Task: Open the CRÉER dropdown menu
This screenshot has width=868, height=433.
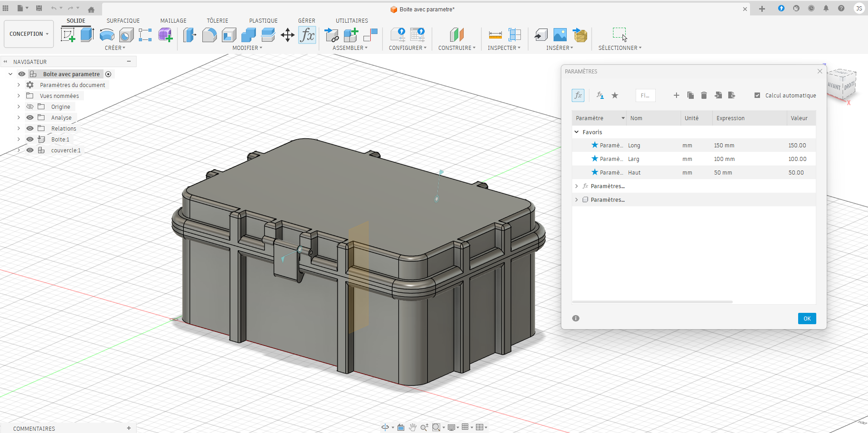Action: coord(115,48)
